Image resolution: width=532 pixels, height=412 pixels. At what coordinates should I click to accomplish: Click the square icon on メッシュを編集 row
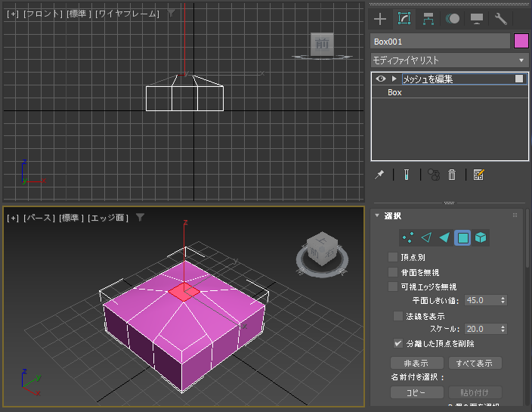[519, 79]
